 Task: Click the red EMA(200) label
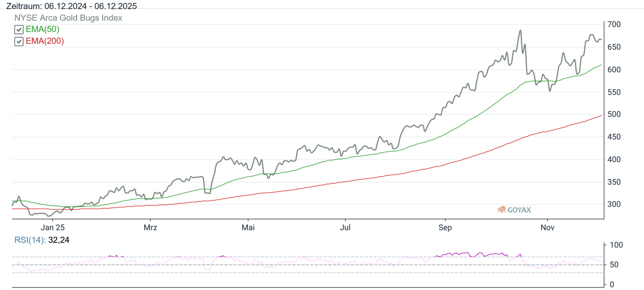45,41
